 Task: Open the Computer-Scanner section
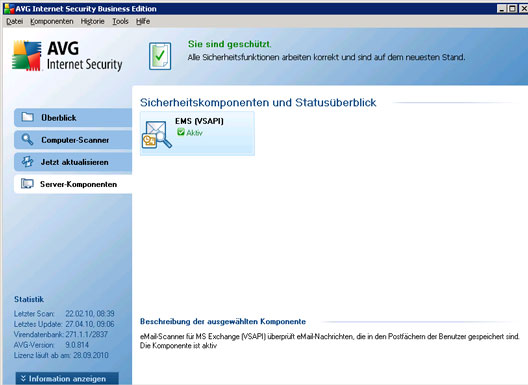pos(73,140)
